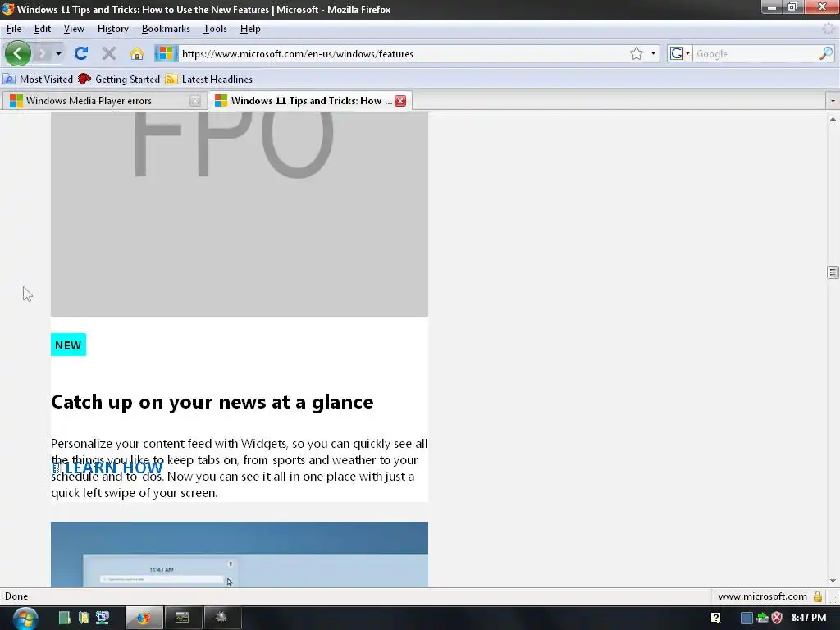Click www.microsoft.com in status bar
The image size is (840, 630).
tap(762, 596)
